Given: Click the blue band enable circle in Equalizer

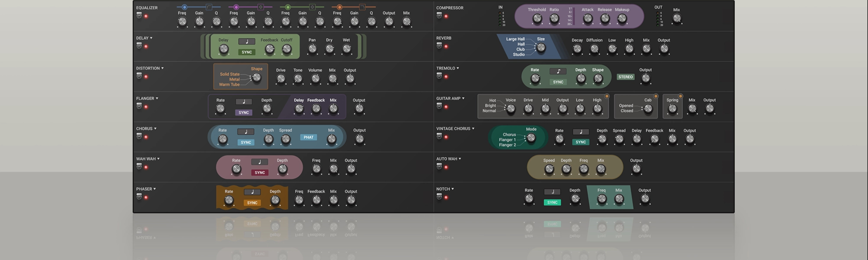Looking at the screenshot, I should click(184, 7).
